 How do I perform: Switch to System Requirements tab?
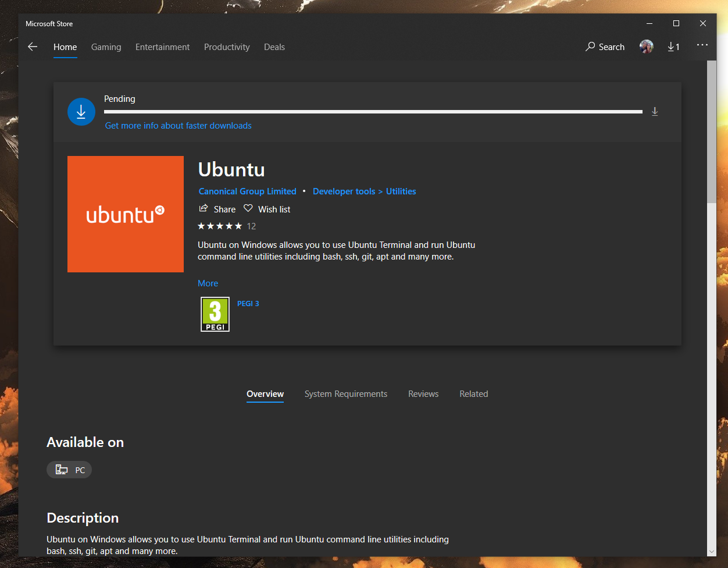tap(346, 394)
